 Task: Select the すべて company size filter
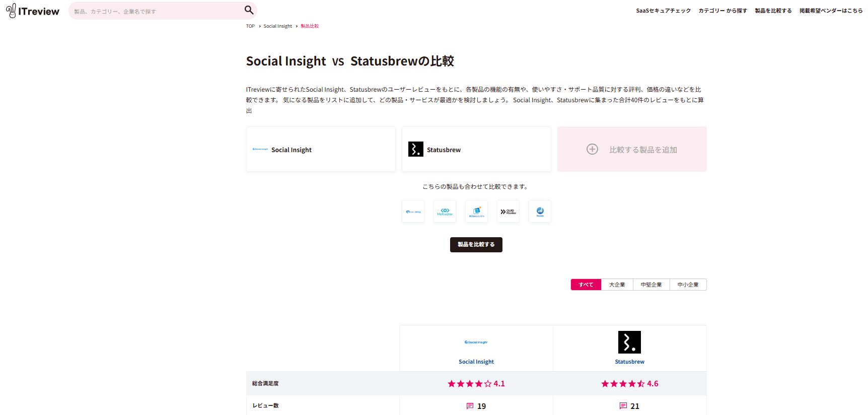click(586, 285)
